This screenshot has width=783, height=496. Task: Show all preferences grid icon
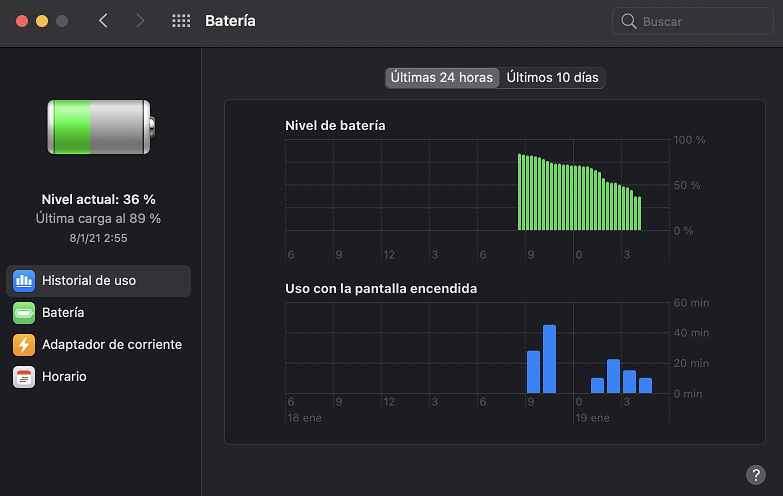click(181, 21)
